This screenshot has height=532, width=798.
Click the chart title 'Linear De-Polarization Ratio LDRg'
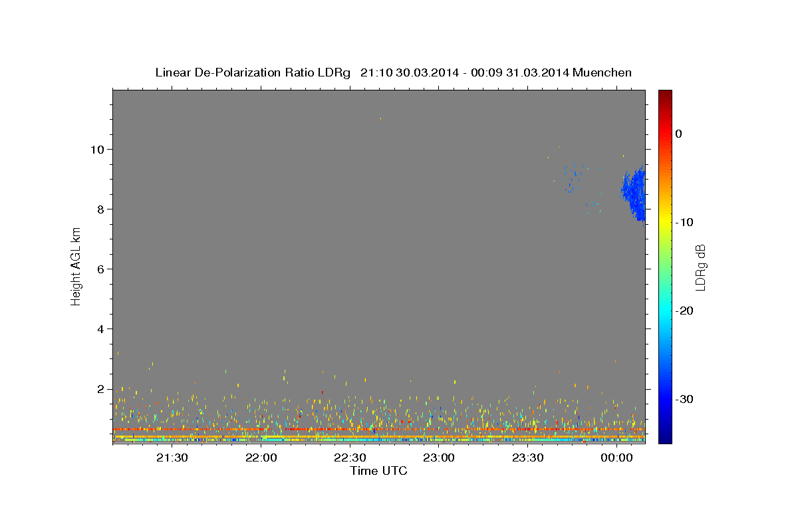(x=253, y=72)
